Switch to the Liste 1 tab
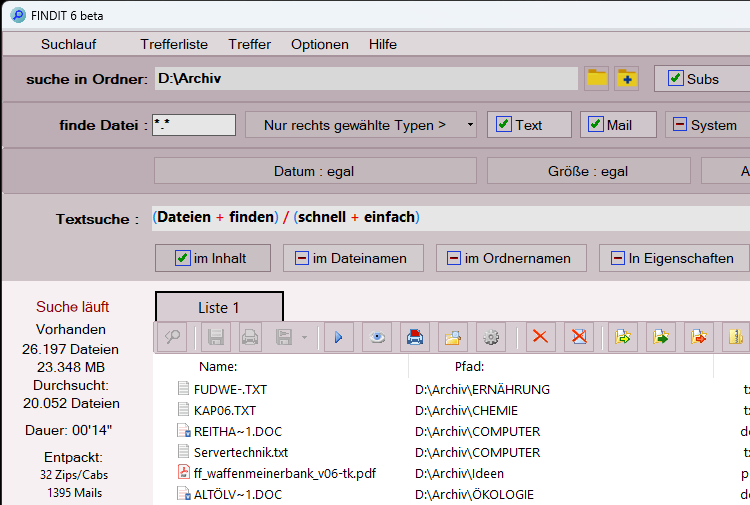Viewport: 750px width, 505px height. tap(219, 308)
